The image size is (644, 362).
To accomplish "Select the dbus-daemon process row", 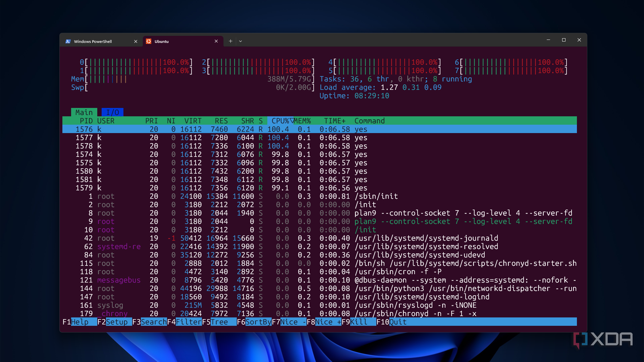I will (319, 280).
